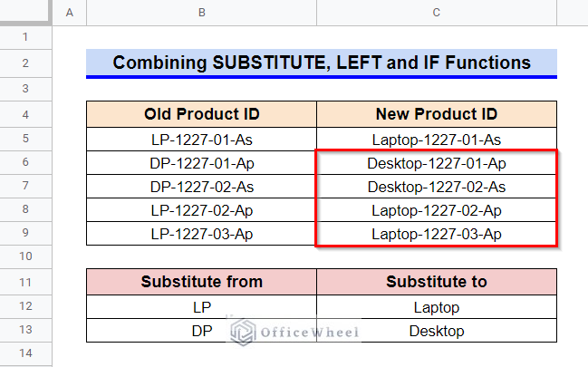This screenshot has height=367, width=588.
Task: Select cell with Desktop-1227-01-Ap
Action: pyautogui.click(x=437, y=163)
